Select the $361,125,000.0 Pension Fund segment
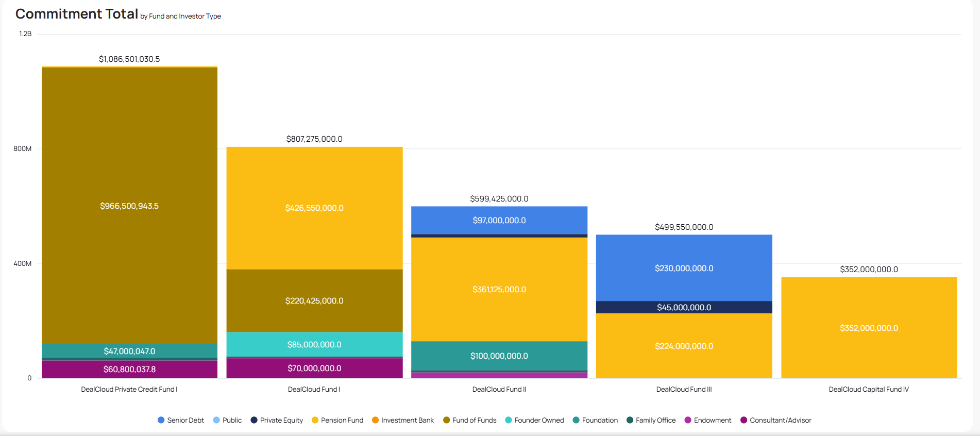 pos(499,289)
